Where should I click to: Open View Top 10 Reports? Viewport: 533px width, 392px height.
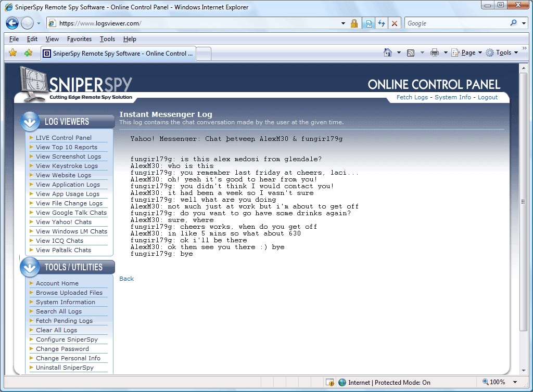pos(67,147)
